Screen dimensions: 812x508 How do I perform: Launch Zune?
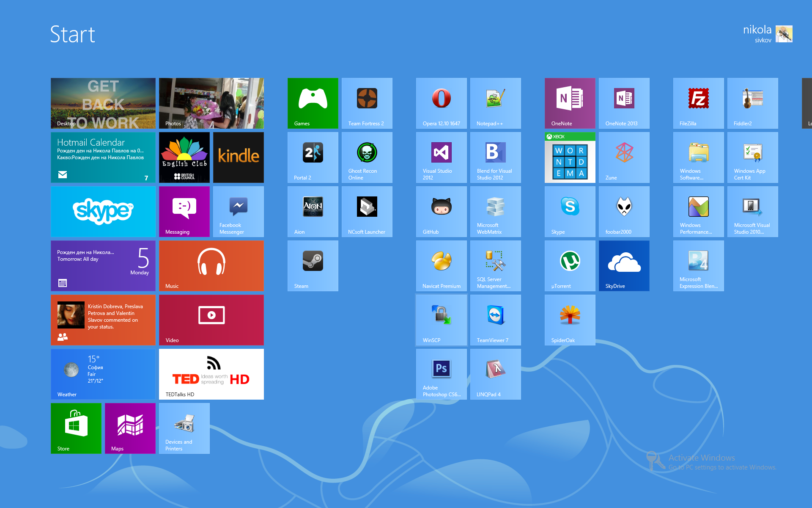coord(624,157)
